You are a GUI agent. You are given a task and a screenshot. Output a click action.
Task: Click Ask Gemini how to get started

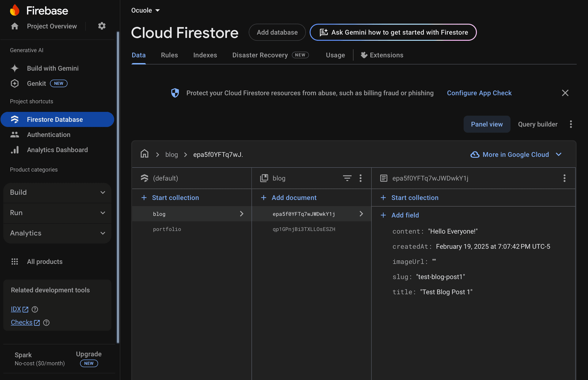click(393, 32)
